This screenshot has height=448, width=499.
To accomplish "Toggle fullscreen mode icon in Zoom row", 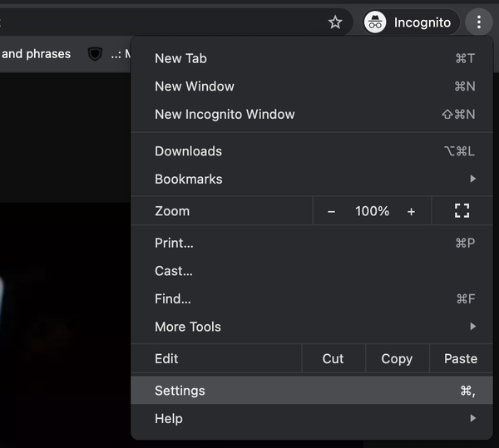I will [x=462, y=211].
